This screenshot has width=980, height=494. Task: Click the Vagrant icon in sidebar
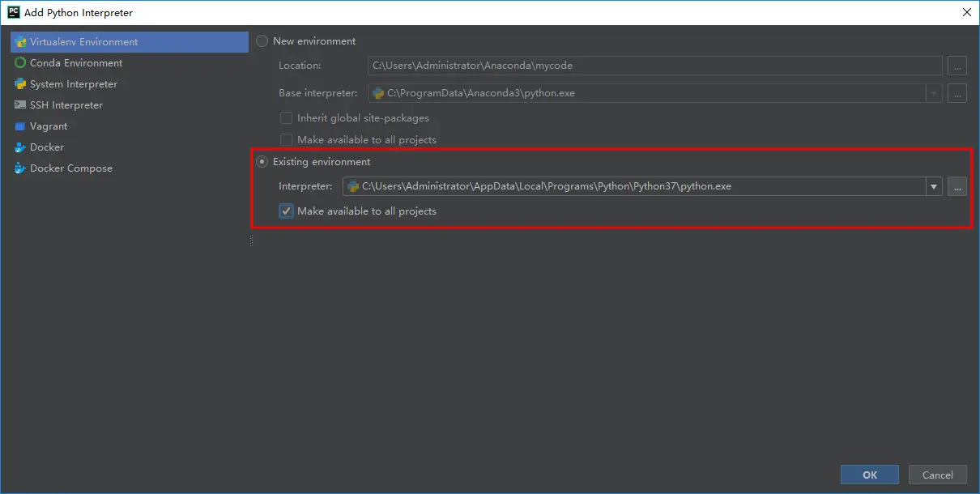click(x=20, y=126)
